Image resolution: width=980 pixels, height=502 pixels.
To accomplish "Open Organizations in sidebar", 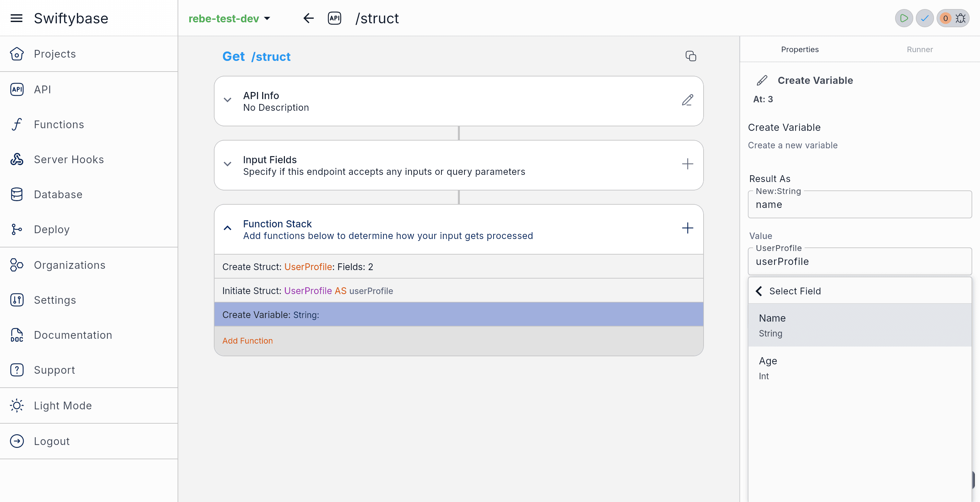I will tap(70, 265).
